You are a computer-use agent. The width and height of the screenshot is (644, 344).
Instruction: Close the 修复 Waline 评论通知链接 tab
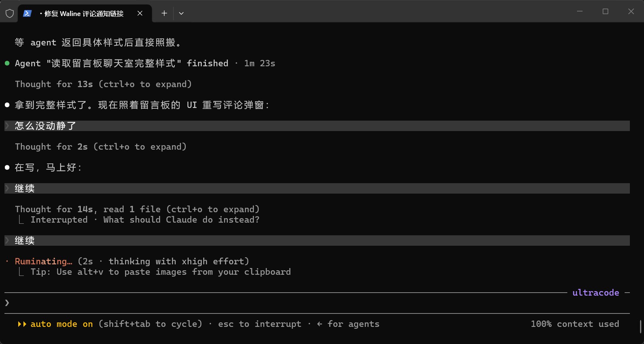pyautogui.click(x=140, y=13)
